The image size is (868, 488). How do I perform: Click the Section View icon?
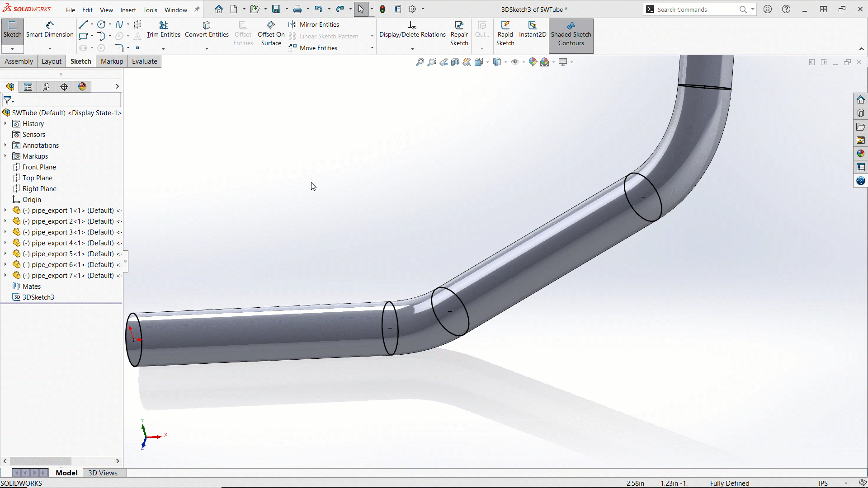(455, 62)
